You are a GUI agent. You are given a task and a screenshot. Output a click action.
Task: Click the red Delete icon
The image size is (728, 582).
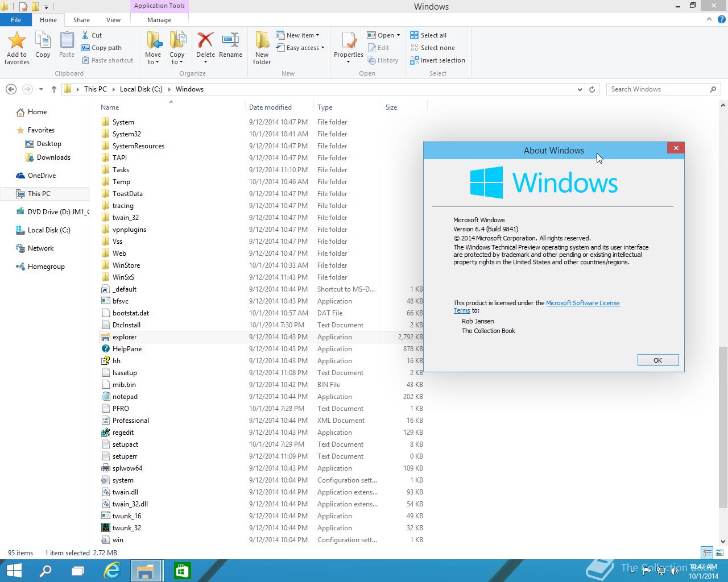205,40
